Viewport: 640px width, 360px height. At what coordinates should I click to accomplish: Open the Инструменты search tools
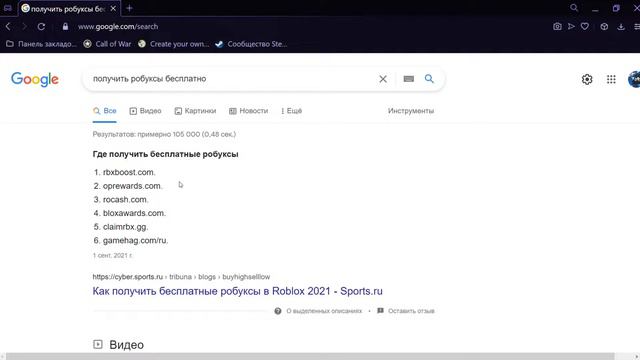click(x=411, y=111)
